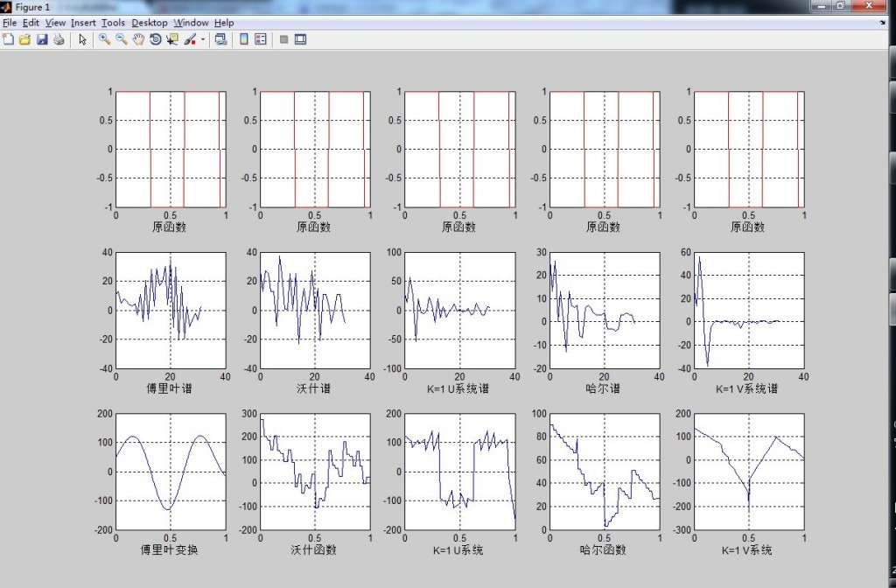This screenshot has width=896, height=588.
Task: Click the 哈尔谱 axis label text
Action: [603, 388]
